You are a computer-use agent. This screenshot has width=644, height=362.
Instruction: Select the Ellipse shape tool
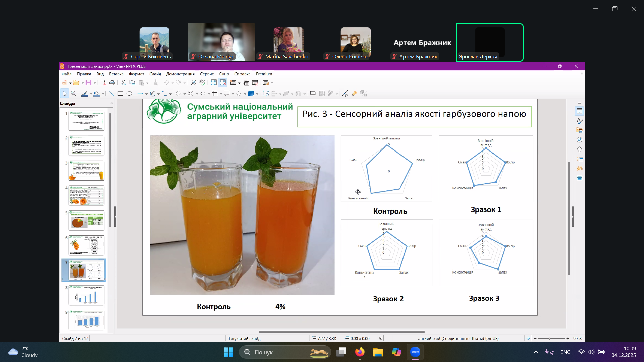[129, 94]
